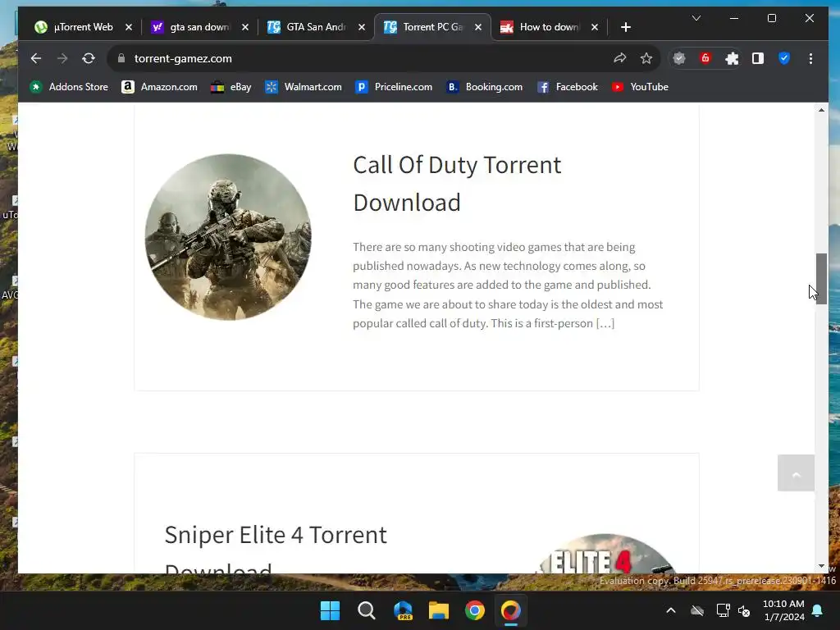This screenshot has height=630, width=840.
Task: Click the read-more ellipsis after first-person
Action: 605,323
